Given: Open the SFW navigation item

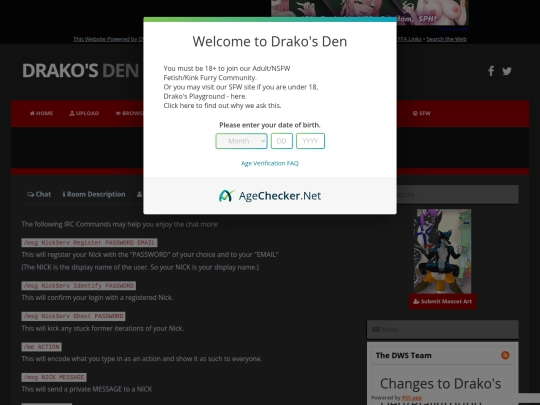Looking at the screenshot, I should [422, 113].
